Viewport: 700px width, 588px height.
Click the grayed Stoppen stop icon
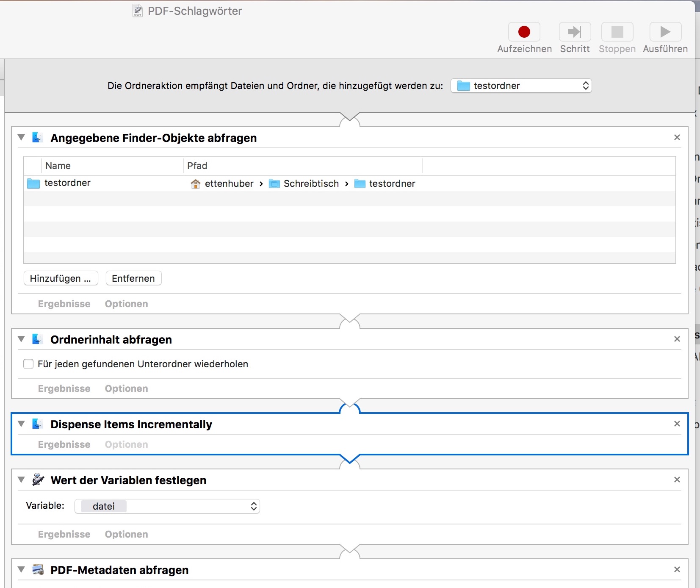click(x=617, y=32)
